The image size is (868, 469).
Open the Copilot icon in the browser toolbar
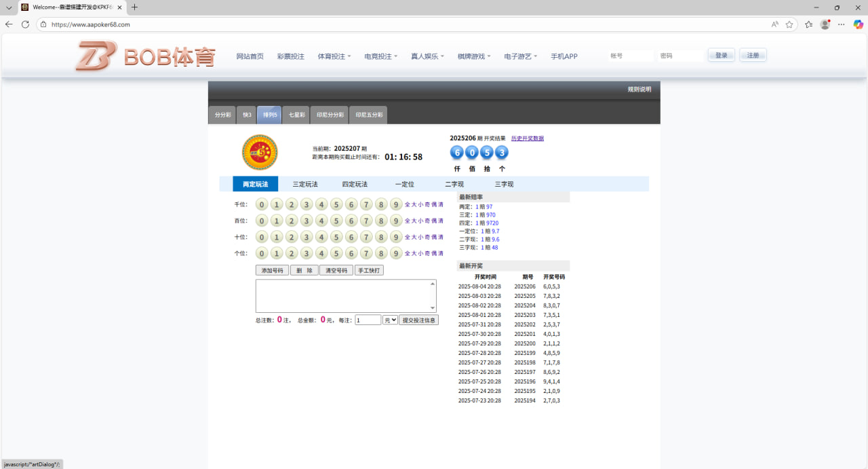tap(858, 24)
